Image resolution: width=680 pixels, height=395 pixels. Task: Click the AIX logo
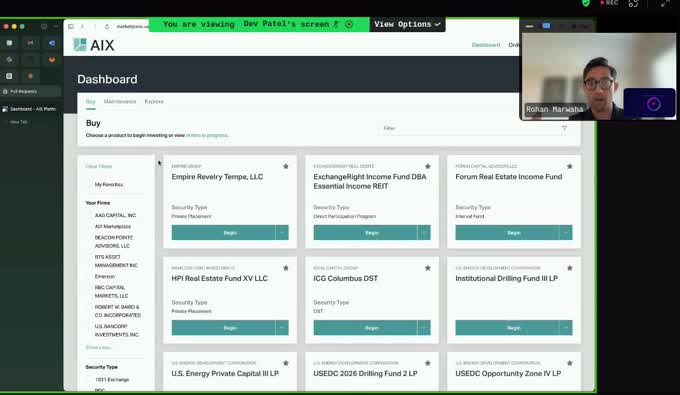point(94,45)
